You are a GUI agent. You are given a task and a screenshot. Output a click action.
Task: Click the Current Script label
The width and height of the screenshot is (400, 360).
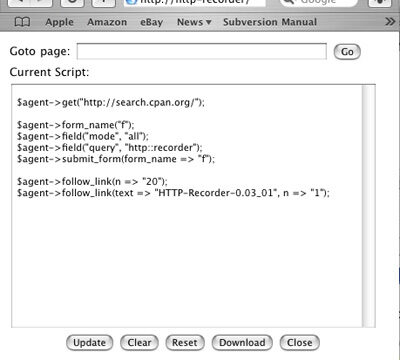49,72
